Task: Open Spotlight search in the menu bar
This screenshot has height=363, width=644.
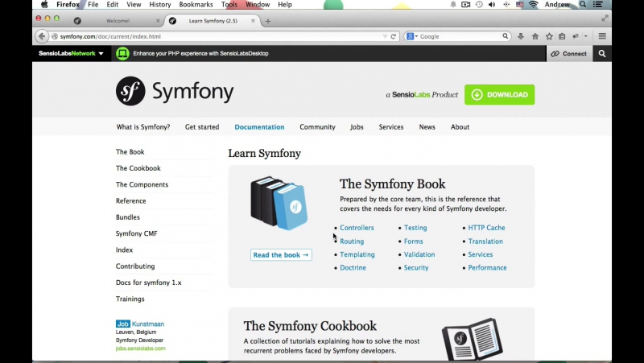Action: [x=583, y=5]
